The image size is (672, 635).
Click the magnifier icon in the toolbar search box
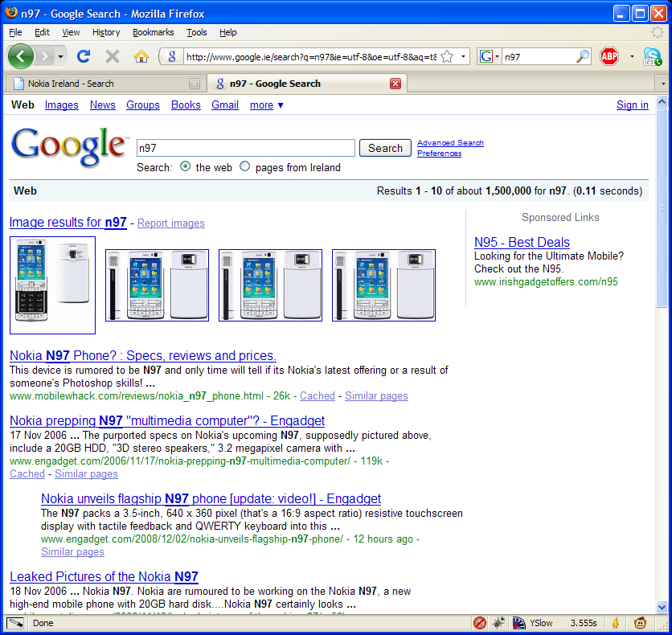pos(583,56)
